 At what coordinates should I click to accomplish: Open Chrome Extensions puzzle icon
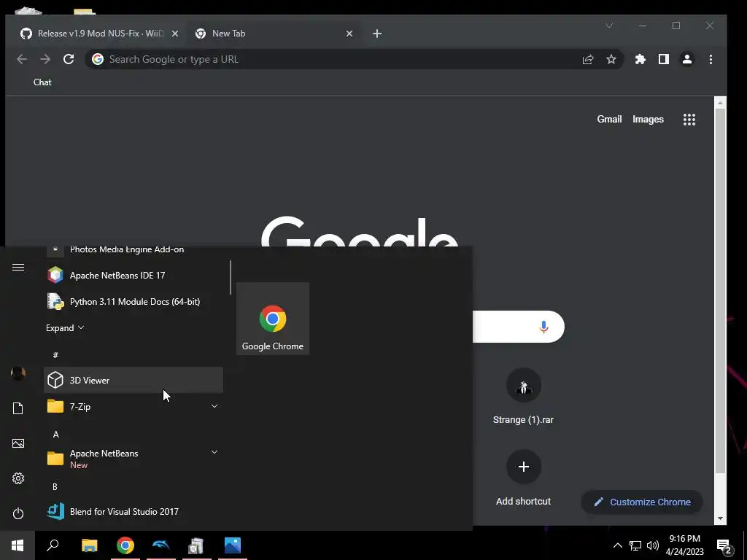pyautogui.click(x=640, y=59)
